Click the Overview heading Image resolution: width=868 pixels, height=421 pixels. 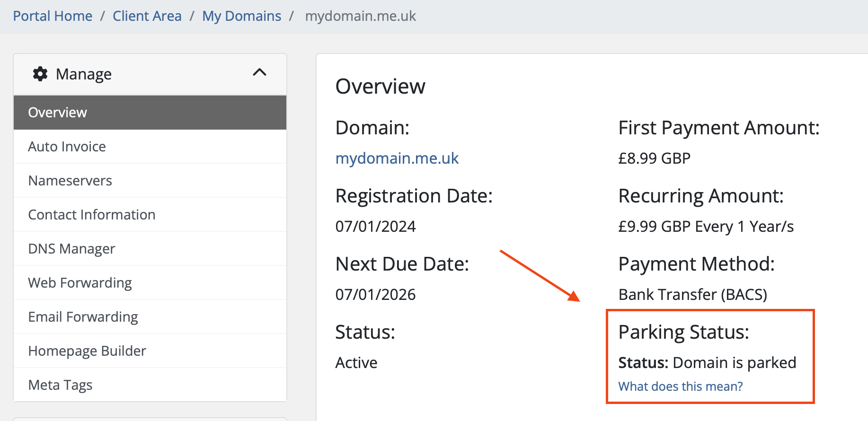coord(380,87)
